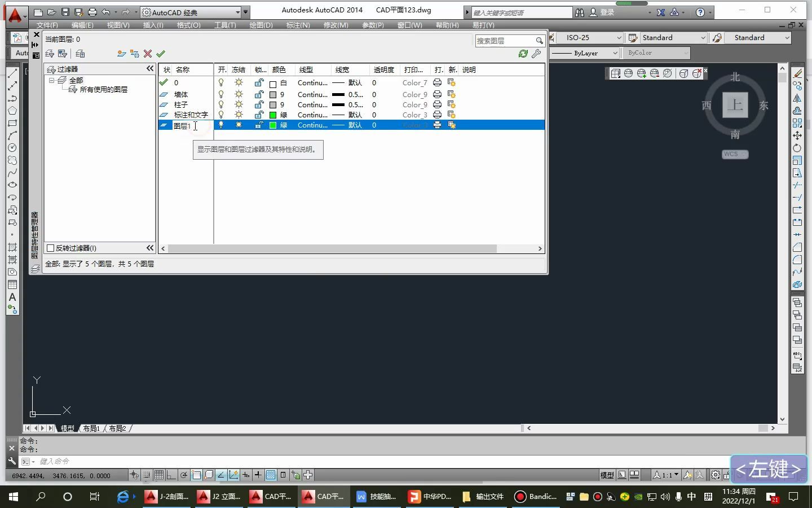Toggle the on/off bulb for layer 墙体

click(221, 94)
